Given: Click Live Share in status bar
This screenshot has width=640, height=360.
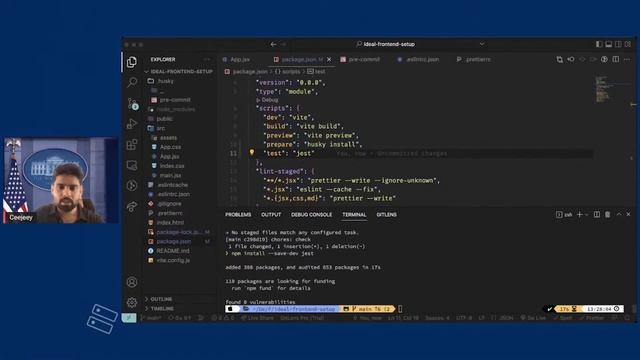Looking at the screenshot, I should pos(257,318).
